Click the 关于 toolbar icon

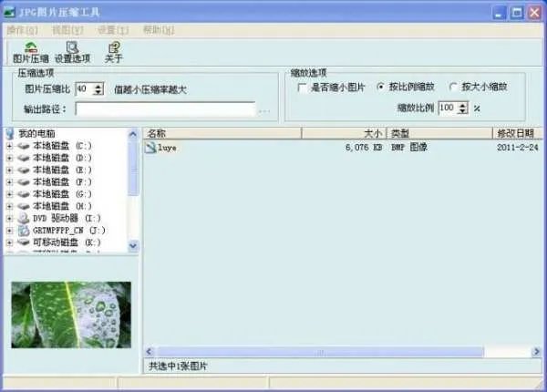tap(114, 47)
